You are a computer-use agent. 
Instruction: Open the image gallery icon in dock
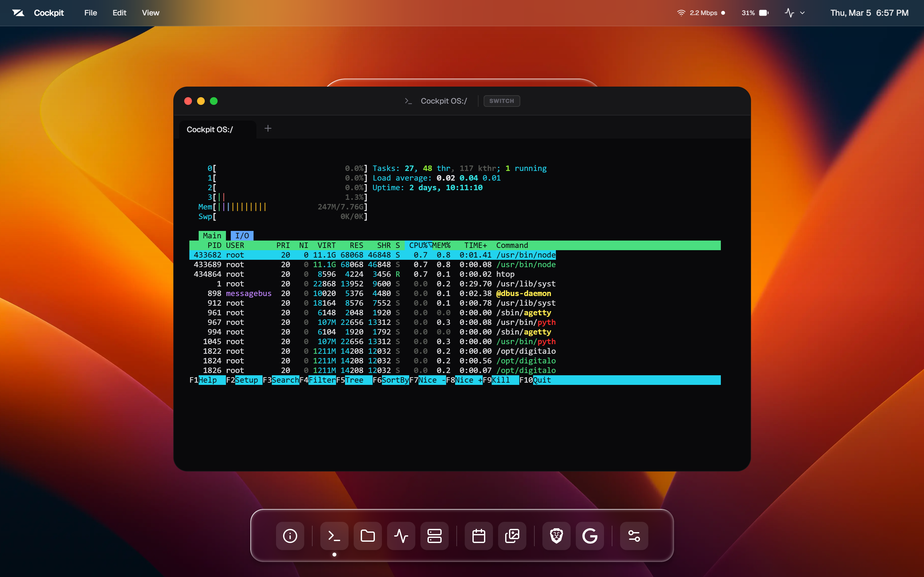pyautogui.click(x=512, y=536)
